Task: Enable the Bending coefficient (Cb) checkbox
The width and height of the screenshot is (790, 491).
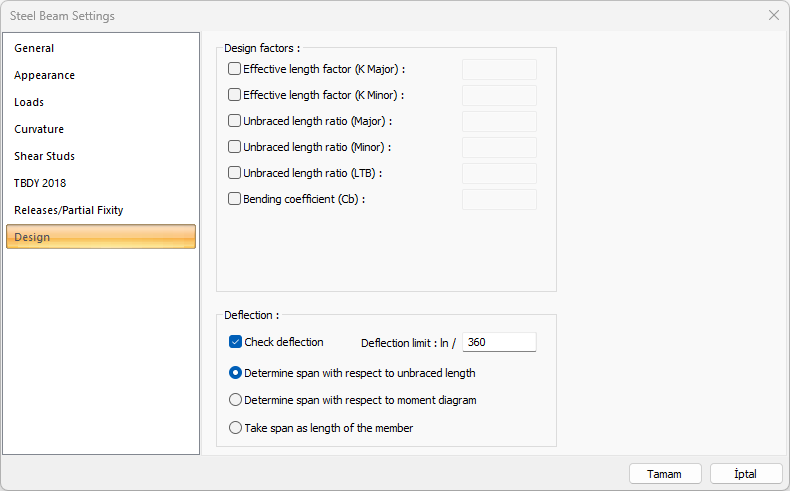Action: pyautogui.click(x=235, y=199)
